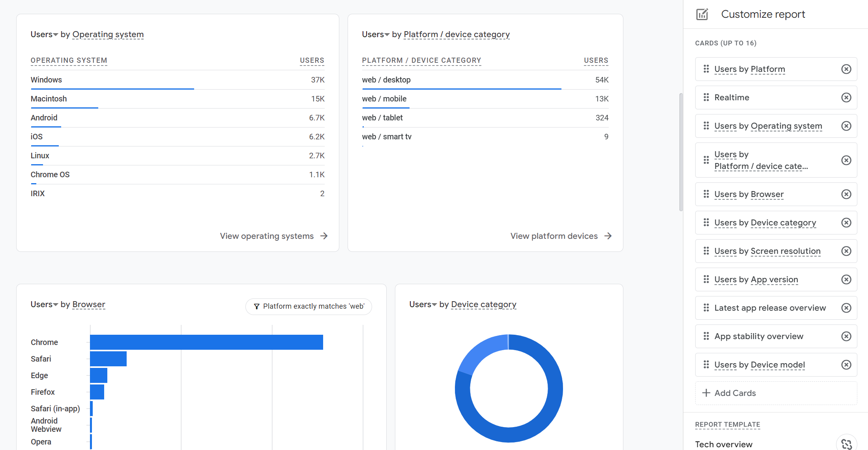The width and height of the screenshot is (868, 450).
Task: Select the Users by App version card
Action: [756, 279]
